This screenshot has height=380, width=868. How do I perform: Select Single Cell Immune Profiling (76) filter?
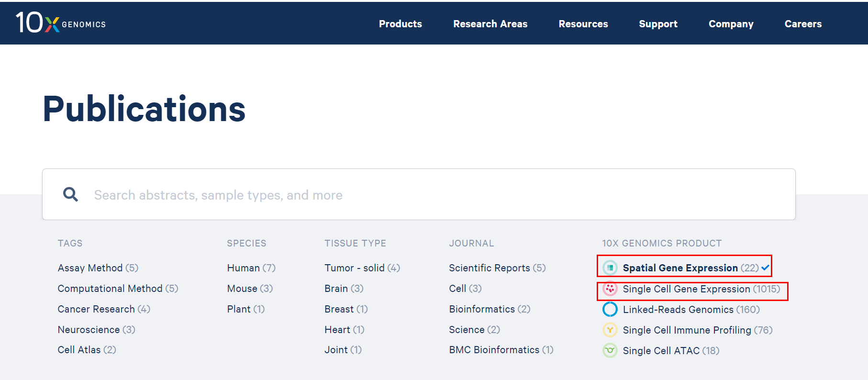697,330
